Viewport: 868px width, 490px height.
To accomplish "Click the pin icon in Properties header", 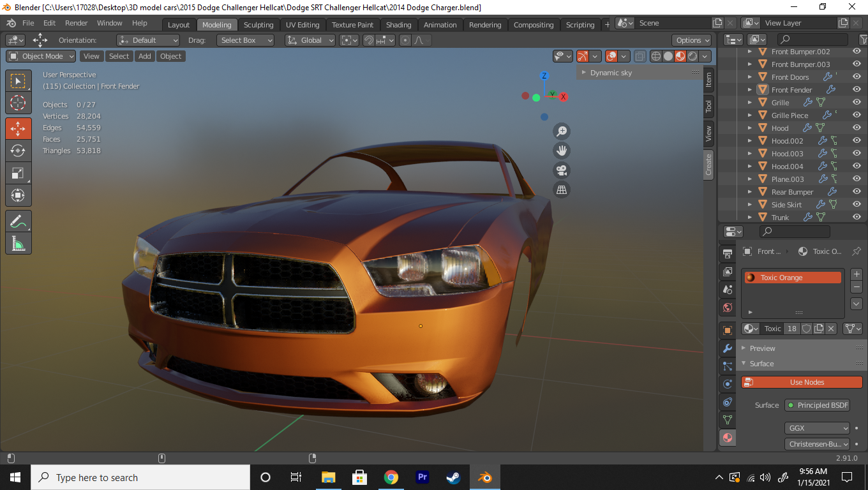I will coord(857,251).
